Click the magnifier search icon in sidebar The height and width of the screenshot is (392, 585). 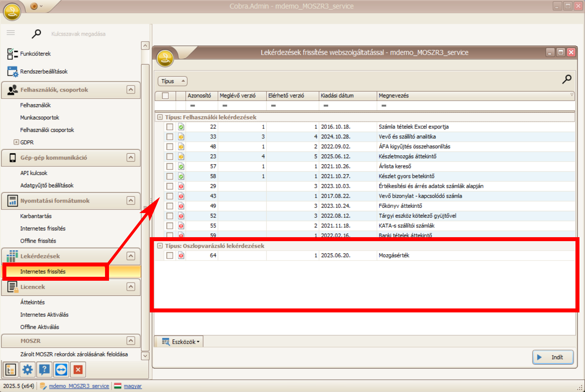click(36, 34)
